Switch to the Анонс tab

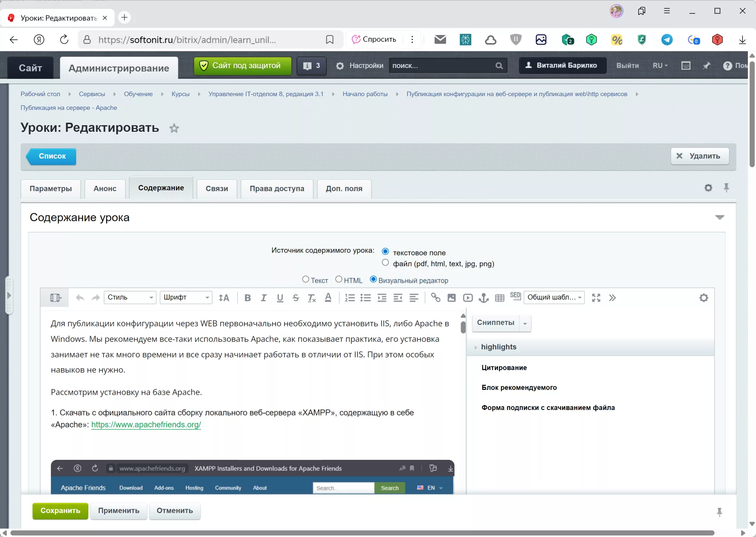coord(105,189)
